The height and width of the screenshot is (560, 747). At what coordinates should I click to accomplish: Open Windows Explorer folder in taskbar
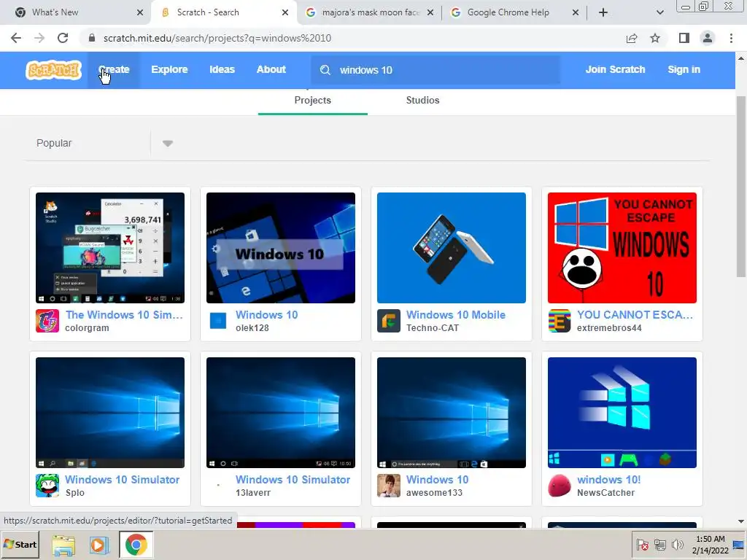63,545
